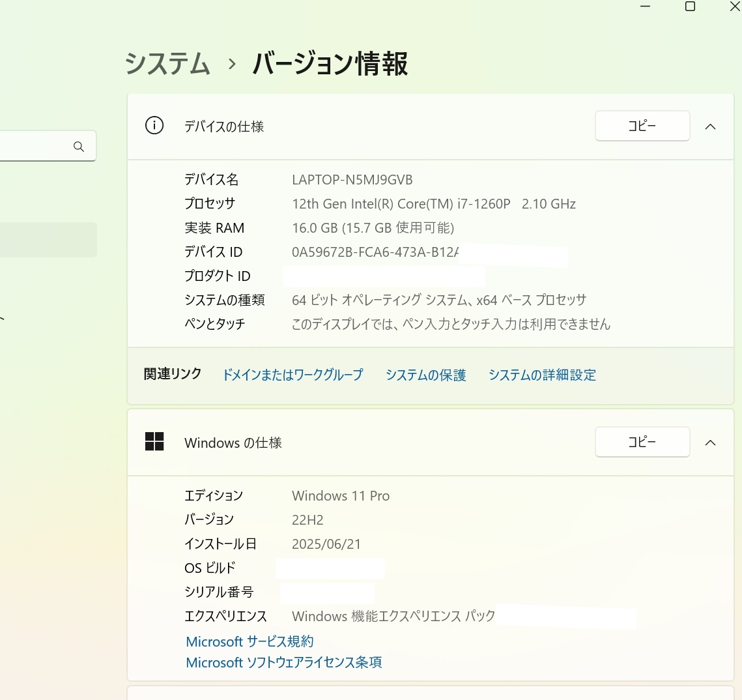Open ドメインまたはワークグループ link
The width and height of the screenshot is (742, 700).
293,375
